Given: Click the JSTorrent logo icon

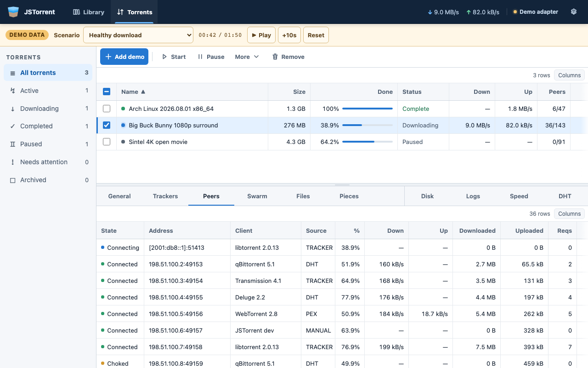Looking at the screenshot, I should pyautogui.click(x=14, y=12).
